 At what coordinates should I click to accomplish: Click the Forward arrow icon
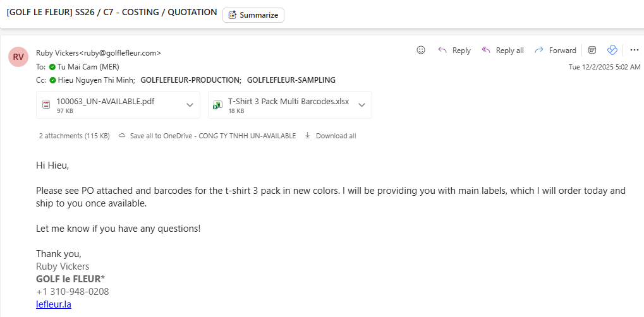coord(539,51)
